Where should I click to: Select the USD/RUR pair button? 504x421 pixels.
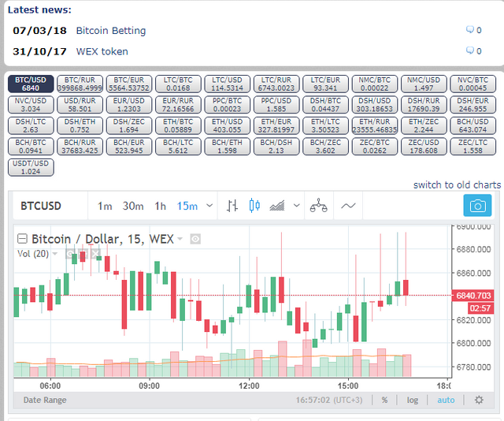click(x=80, y=105)
